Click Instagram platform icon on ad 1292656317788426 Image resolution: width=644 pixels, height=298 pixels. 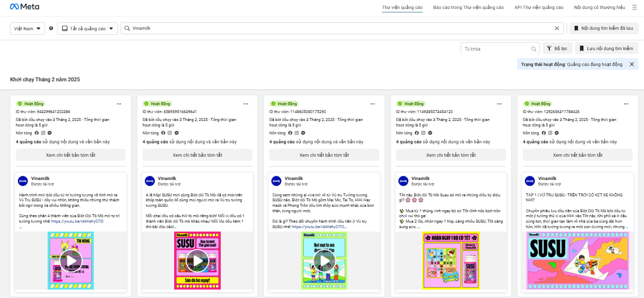pyautogui.click(x=551, y=133)
